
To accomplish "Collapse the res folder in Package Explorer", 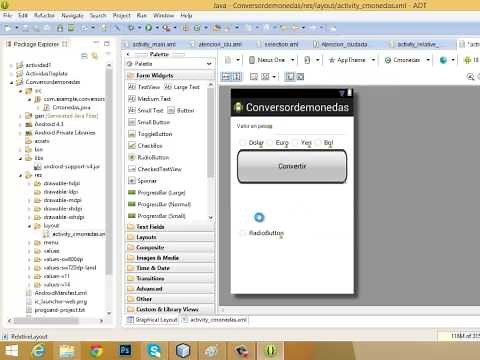I will [x=21, y=175].
